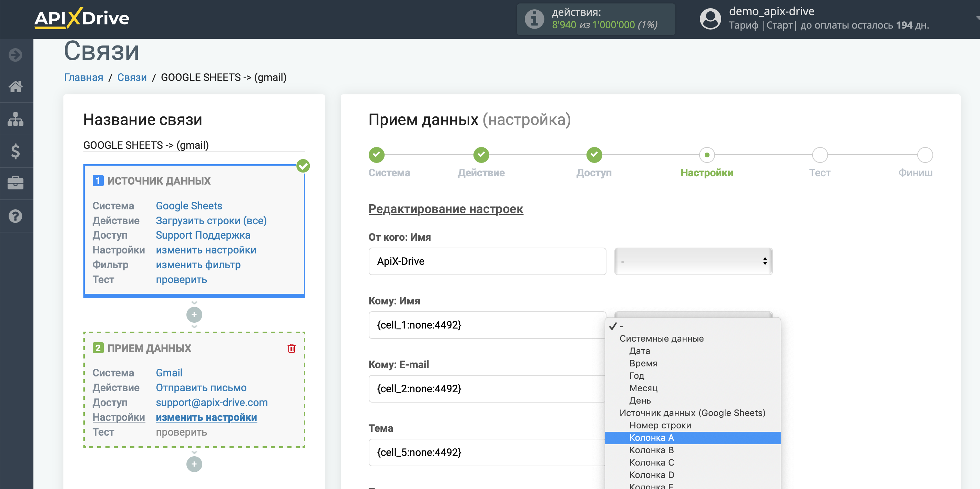
Task: Click изменить настройки in receiver block
Action: pyautogui.click(x=206, y=417)
